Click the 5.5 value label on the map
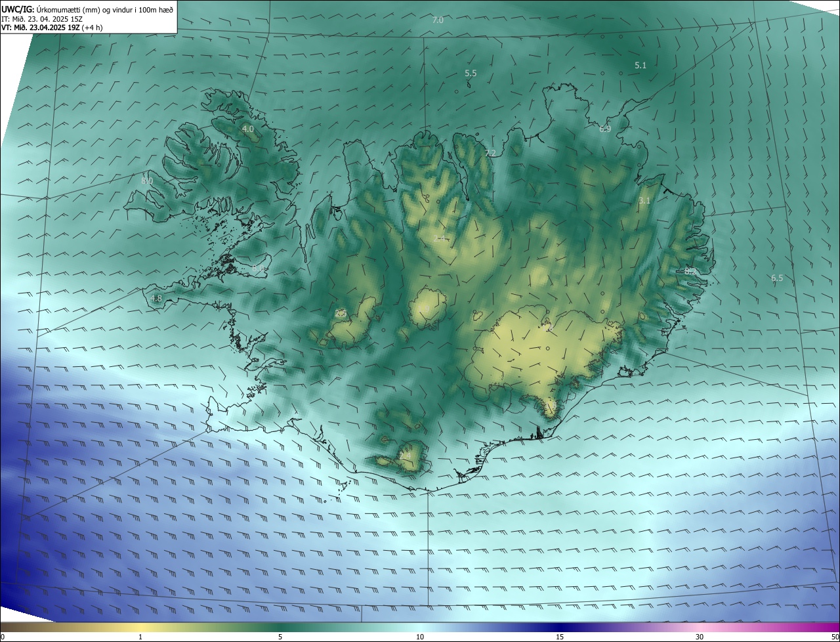The image size is (840, 642). click(x=471, y=74)
